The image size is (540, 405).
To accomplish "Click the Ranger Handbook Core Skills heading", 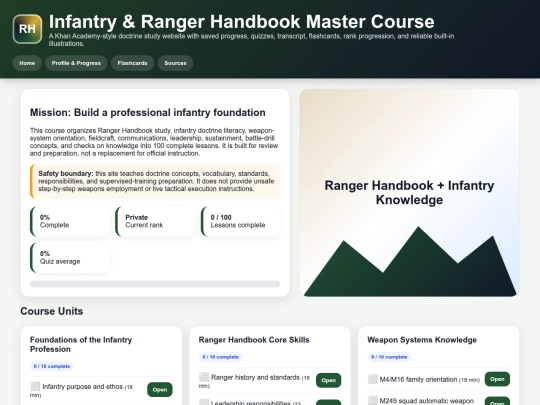I will pyautogui.click(x=254, y=340).
